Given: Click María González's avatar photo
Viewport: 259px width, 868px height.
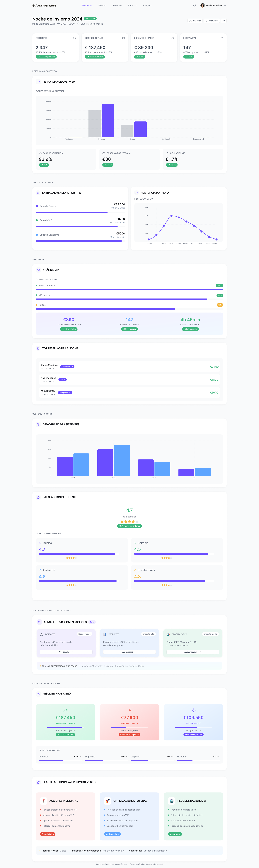Looking at the screenshot, I should 202,5.
